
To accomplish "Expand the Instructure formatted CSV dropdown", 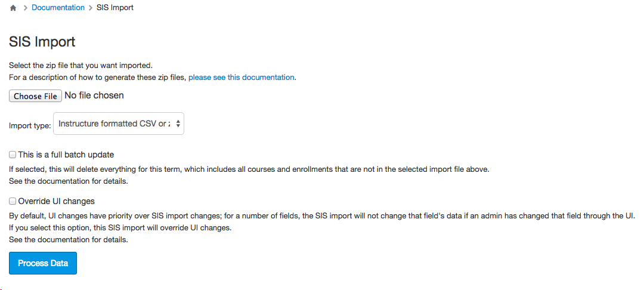I will pyautogui.click(x=119, y=124).
